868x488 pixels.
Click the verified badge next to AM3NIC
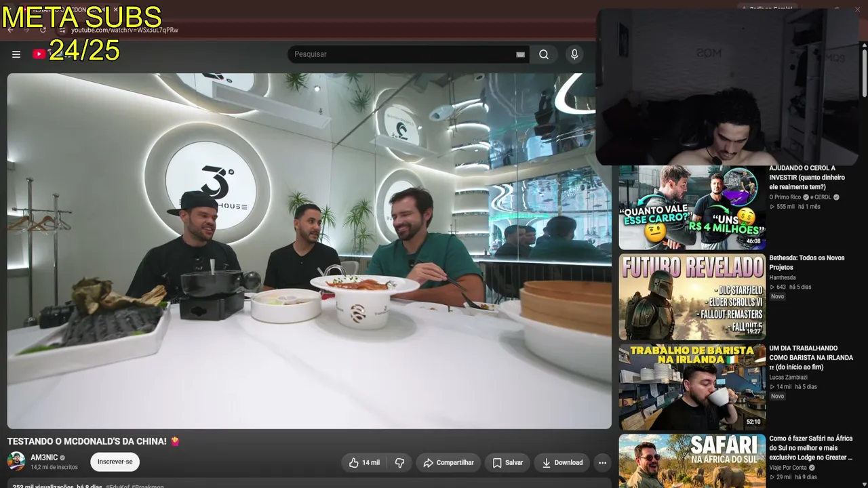(x=62, y=458)
